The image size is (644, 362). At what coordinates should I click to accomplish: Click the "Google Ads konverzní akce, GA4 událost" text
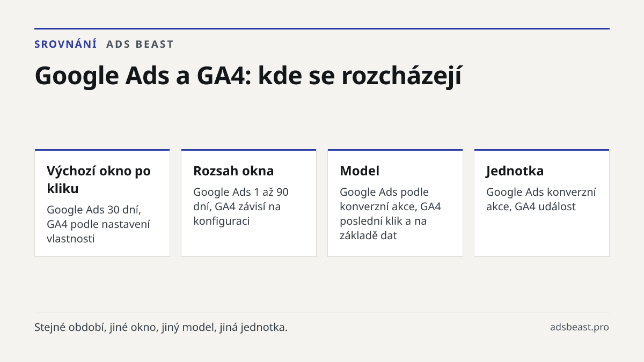pyautogui.click(x=541, y=200)
